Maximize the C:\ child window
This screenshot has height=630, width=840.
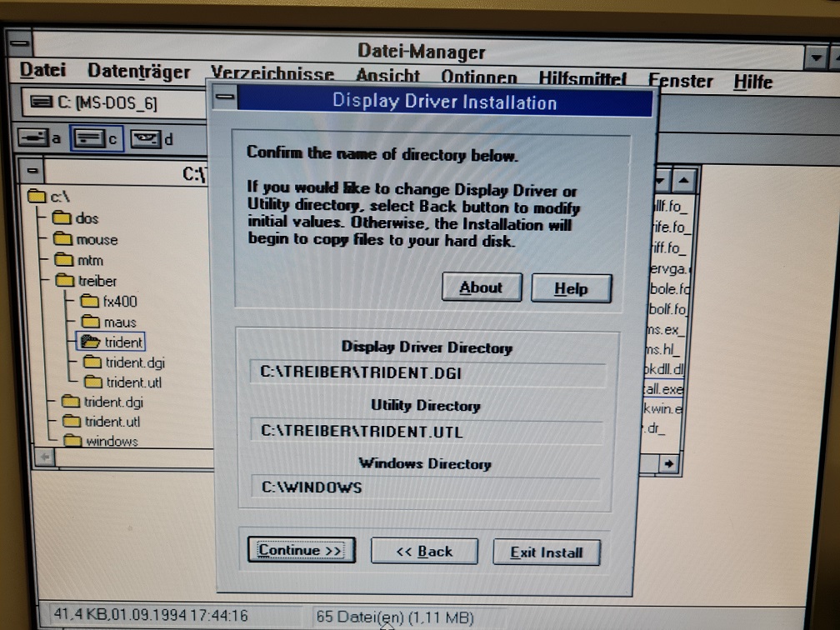tap(684, 181)
